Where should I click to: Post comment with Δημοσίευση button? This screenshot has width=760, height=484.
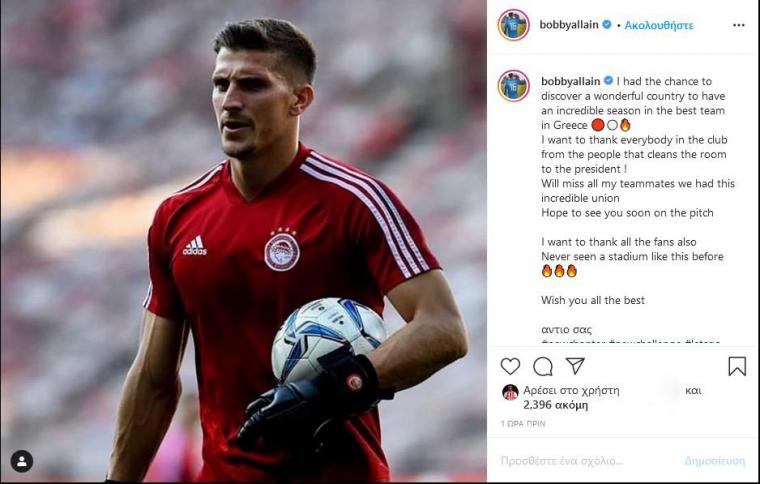pyautogui.click(x=714, y=461)
